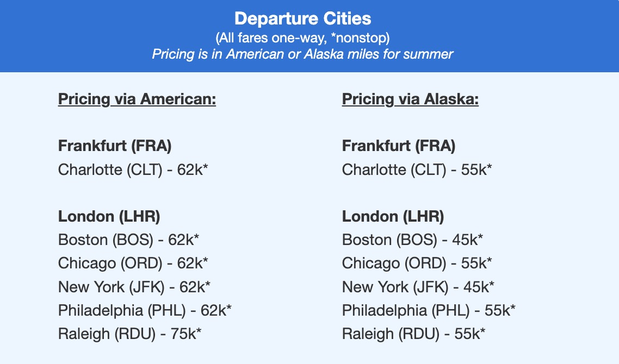Click New York (JFK) 45k fare
The width and height of the screenshot is (619, 364).
[x=418, y=287]
